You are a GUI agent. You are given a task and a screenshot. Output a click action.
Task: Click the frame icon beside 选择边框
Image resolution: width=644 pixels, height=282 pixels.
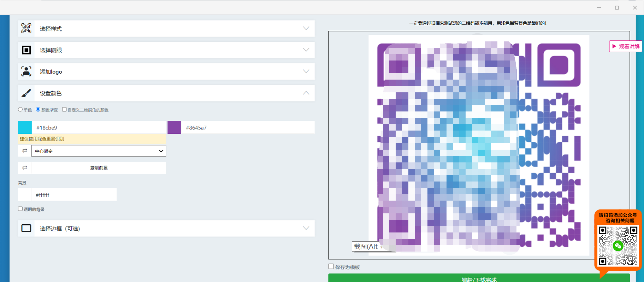pos(26,228)
